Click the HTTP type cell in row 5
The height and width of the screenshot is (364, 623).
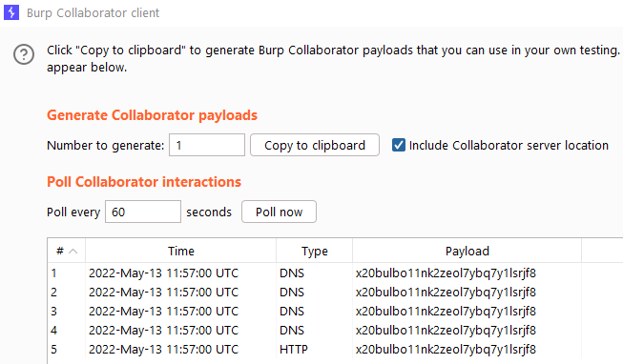pyautogui.click(x=294, y=350)
